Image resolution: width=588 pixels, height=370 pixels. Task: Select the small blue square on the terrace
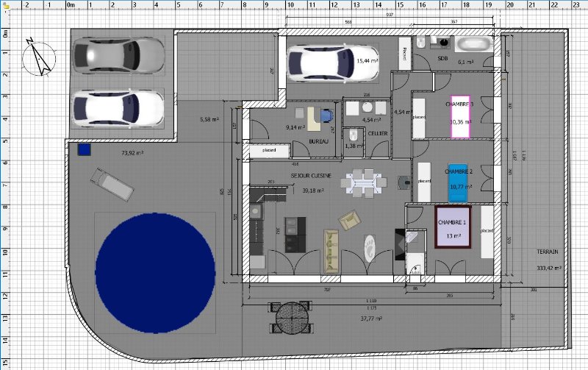pyautogui.click(x=85, y=149)
